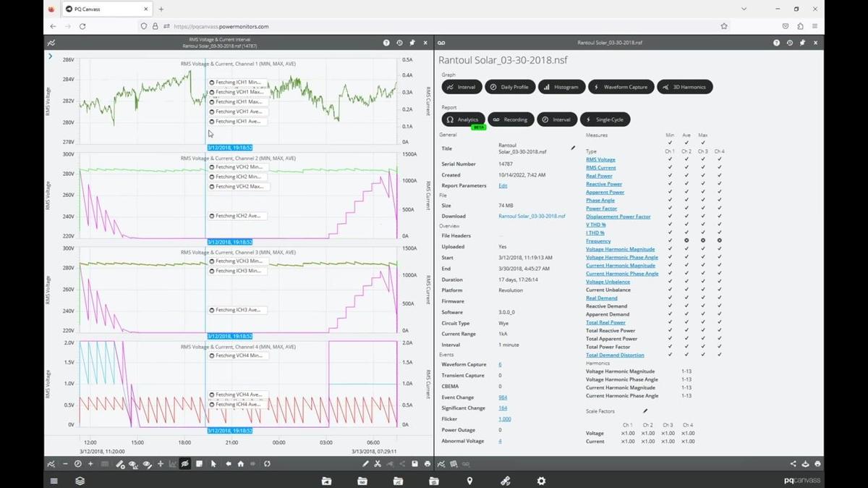The image size is (868, 488).
Task: Click the share icon in recording panel
Action: [x=793, y=463]
